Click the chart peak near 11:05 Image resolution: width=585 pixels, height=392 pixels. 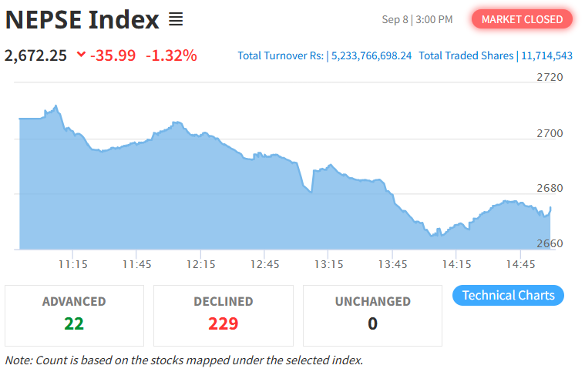(56, 106)
